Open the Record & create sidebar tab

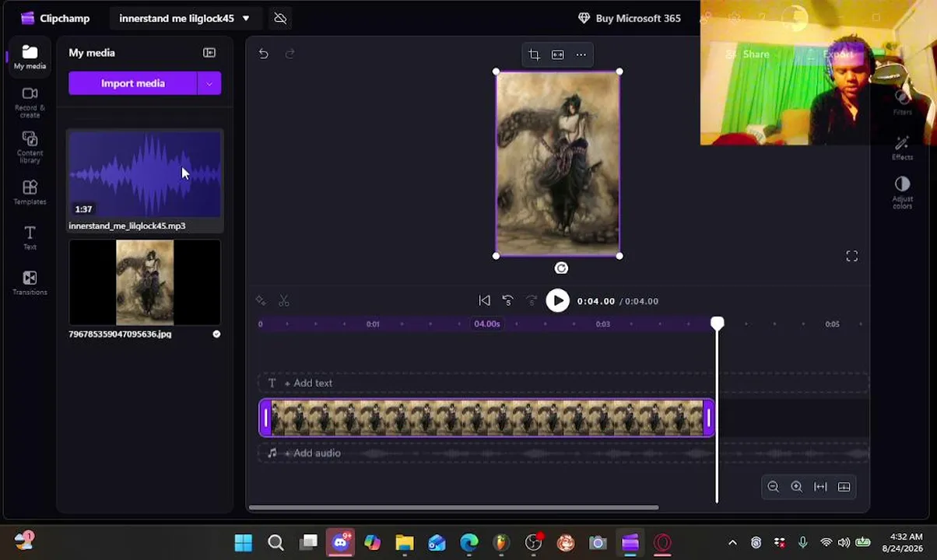[30, 103]
